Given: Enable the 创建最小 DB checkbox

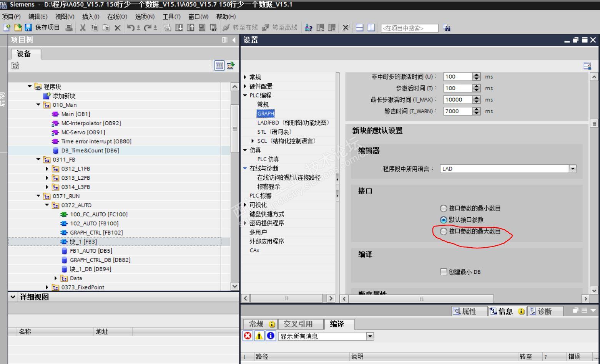Looking at the screenshot, I should pyautogui.click(x=444, y=272).
